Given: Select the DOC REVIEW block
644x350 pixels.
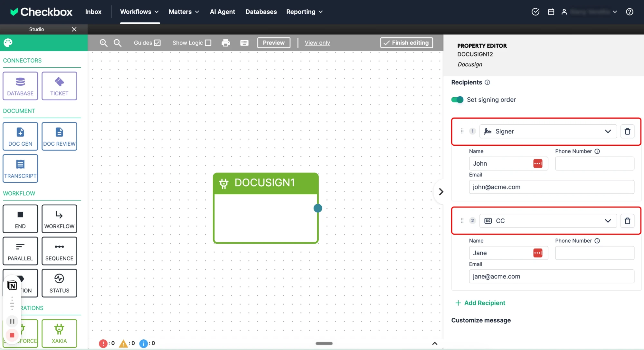Looking at the screenshot, I should tap(59, 136).
